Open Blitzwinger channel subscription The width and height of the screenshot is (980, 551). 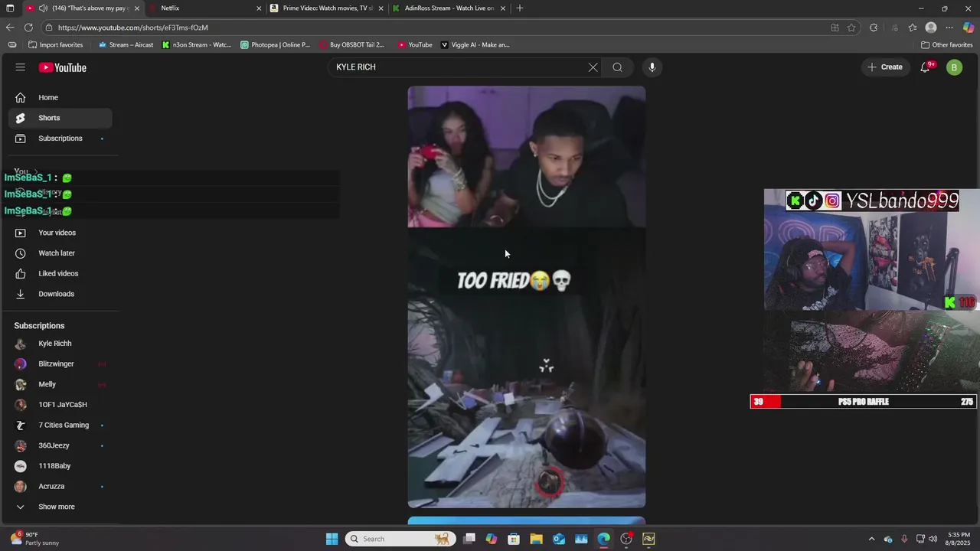pos(60,364)
